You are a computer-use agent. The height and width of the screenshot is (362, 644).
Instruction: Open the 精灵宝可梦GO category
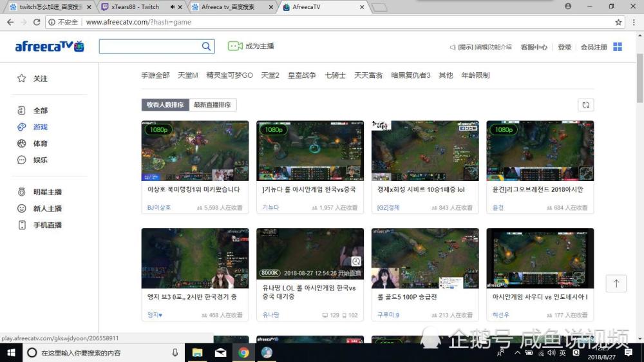[230, 75]
